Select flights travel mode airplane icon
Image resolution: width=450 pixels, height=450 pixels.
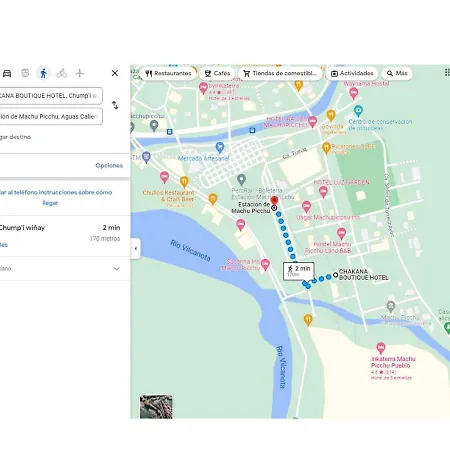[79, 73]
